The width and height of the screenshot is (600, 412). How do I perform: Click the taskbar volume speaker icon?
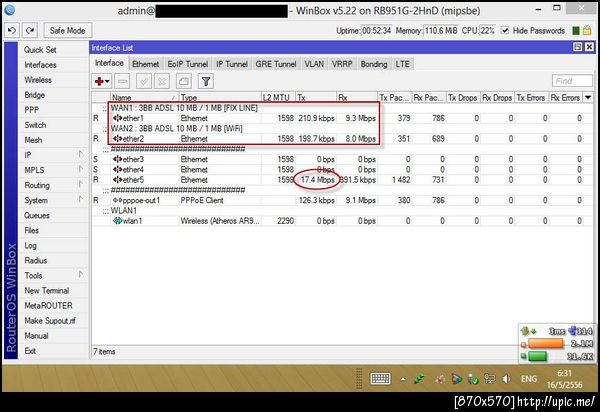point(506,379)
